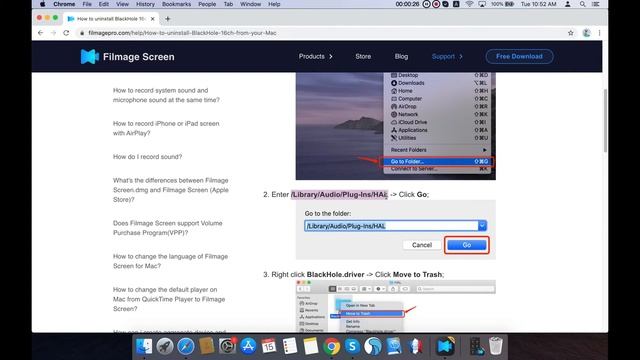The height and width of the screenshot is (360, 640).
Task: Expand the Products dropdown in site header
Action: [x=316, y=56]
